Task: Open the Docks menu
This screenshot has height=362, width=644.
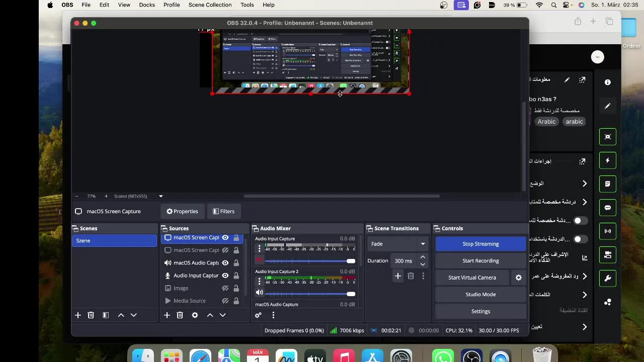Action: point(147,5)
